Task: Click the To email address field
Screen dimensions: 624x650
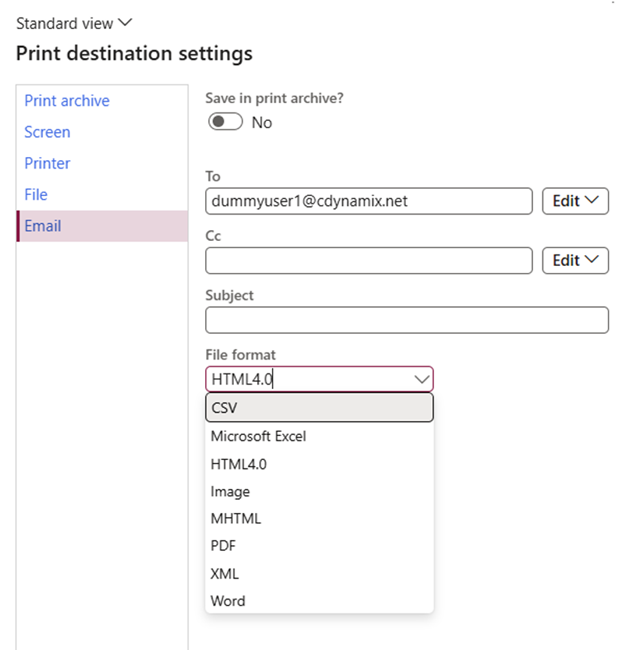Action: [369, 201]
